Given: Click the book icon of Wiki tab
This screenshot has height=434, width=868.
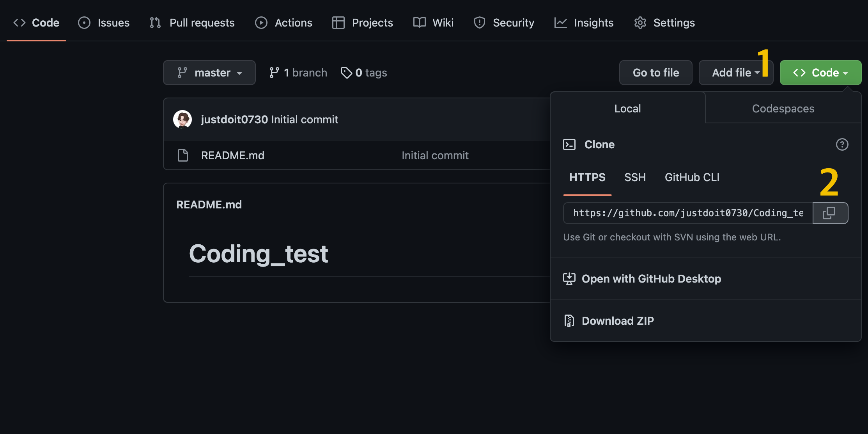Looking at the screenshot, I should click(x=419, y=23).
